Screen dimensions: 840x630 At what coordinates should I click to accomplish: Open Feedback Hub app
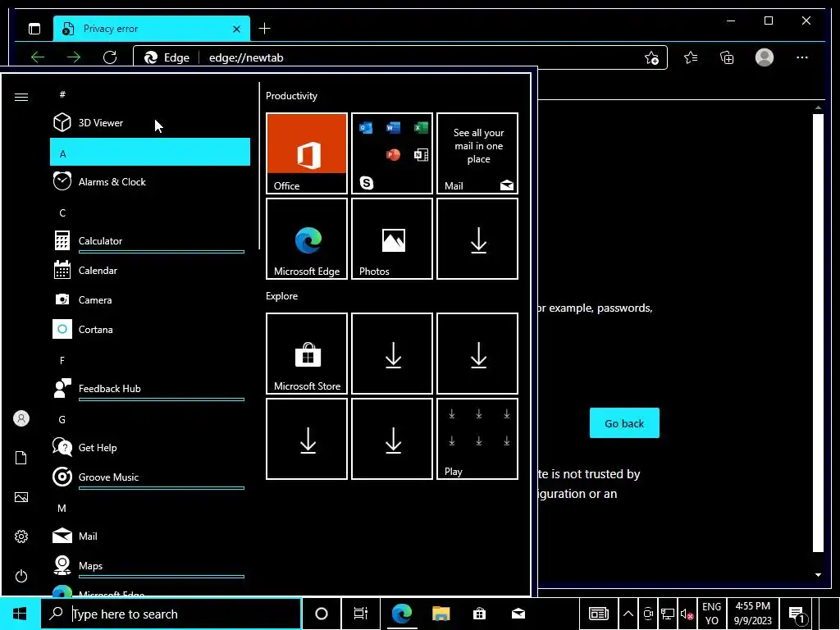pyautogui.click(x=150, y=388)
